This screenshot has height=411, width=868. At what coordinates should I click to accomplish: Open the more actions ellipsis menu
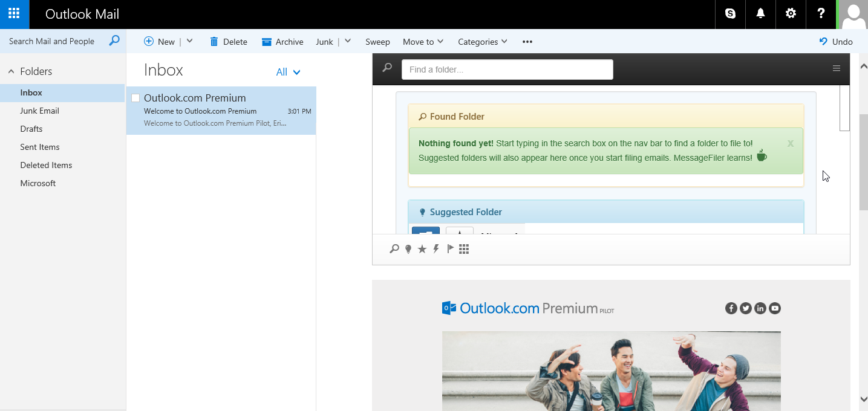(527, 42)
